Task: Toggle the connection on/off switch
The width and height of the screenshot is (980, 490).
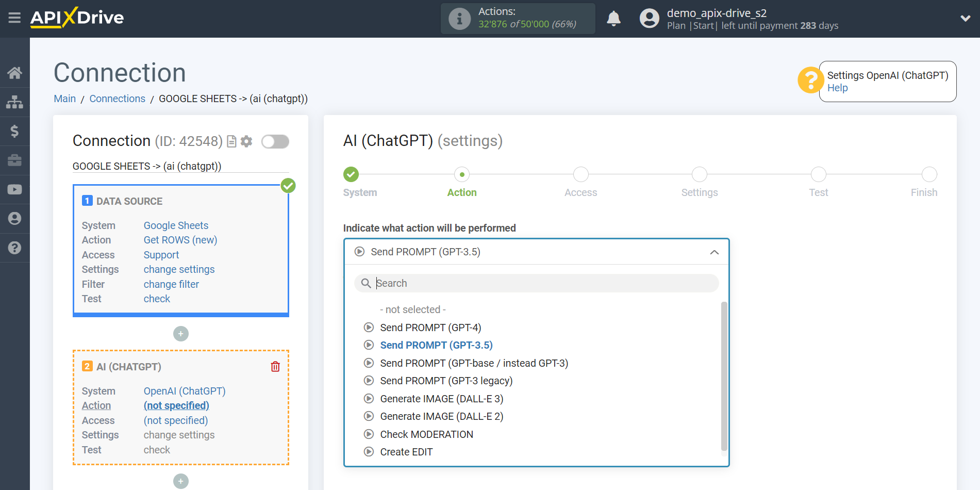Action: tap(275, 141)
